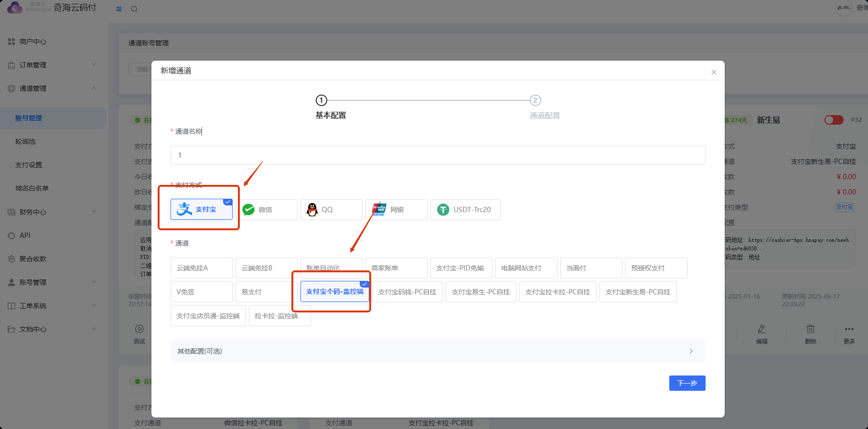
Task: Expand the 订单管理 sidebar menu
Action: pyautogui.click(x=53, y=65)
